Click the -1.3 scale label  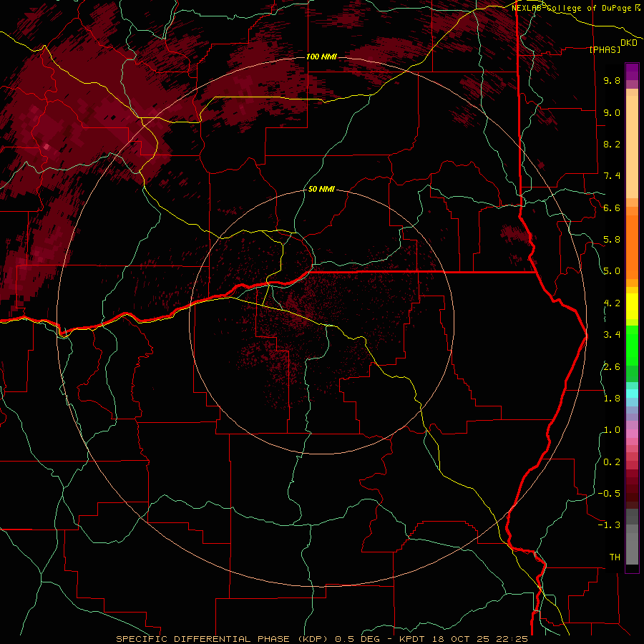(609, 525)
